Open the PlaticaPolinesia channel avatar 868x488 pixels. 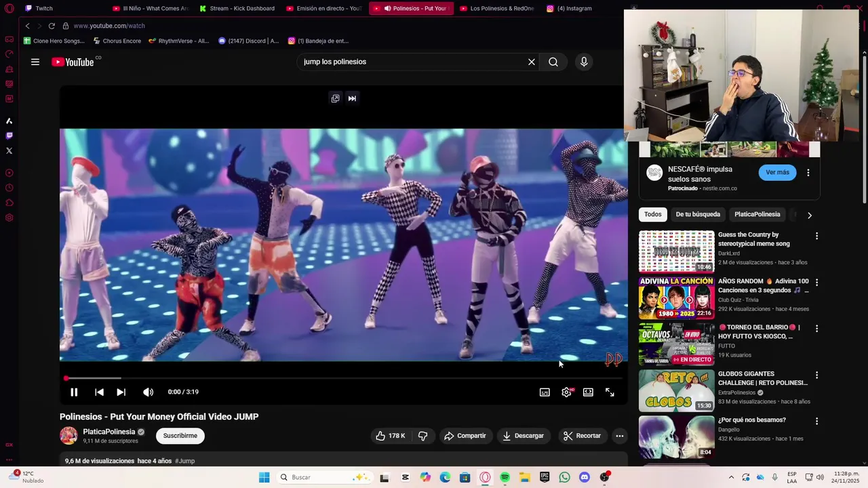68,436
